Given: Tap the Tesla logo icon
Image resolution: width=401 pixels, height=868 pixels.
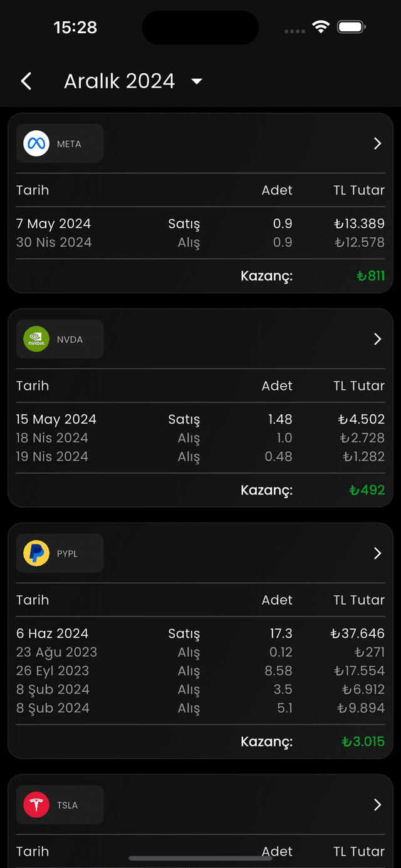Looking at the screenshot, I should click(x=36, y=805).
